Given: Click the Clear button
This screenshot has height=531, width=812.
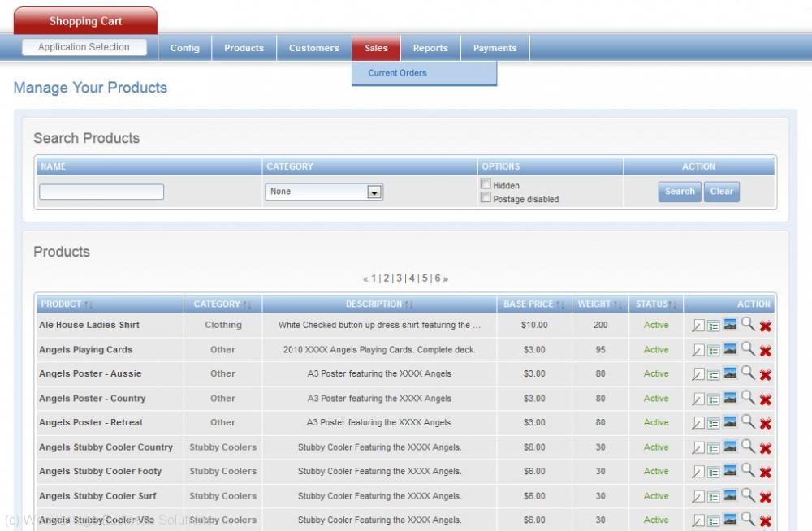Looking at the screenshot, I should point(721,192).
